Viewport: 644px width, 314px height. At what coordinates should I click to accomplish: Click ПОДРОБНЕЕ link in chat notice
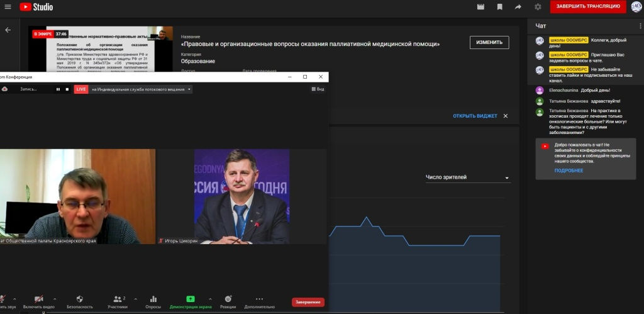pyautogui.click(x=569, y=171)
